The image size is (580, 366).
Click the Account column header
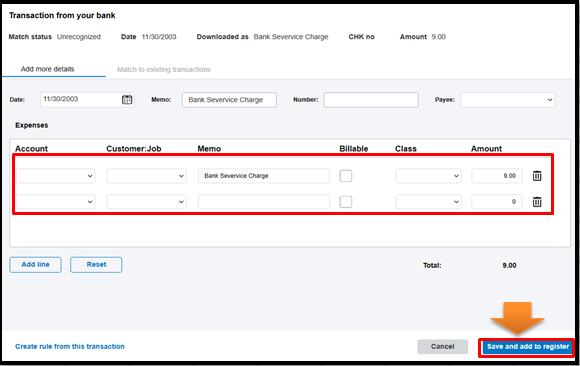point(31,148)
